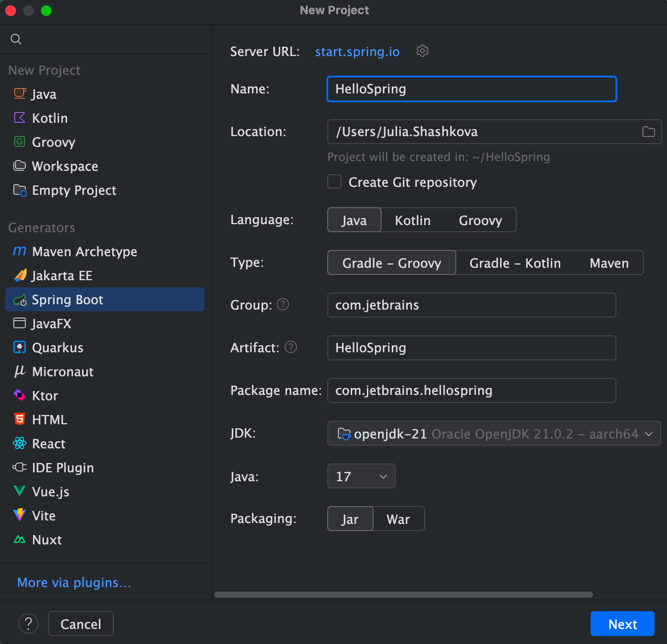Choose Maven build type

click(x=609, y=262)
